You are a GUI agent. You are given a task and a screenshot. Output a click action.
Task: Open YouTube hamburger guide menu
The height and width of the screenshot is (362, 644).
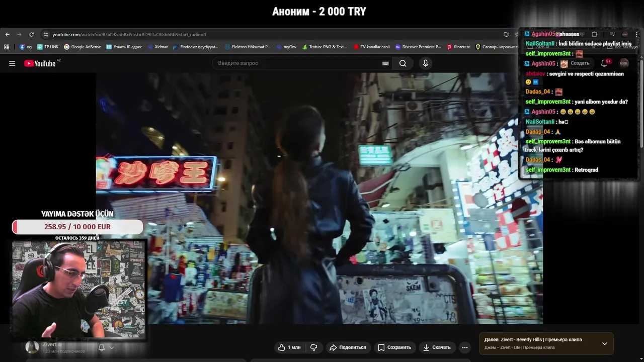click(12, 63)
